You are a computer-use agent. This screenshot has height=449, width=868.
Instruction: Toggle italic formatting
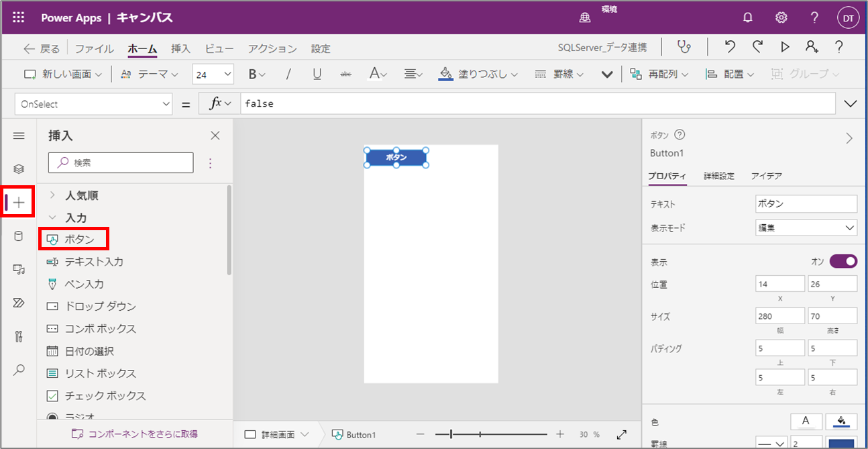tap(288, 74)
